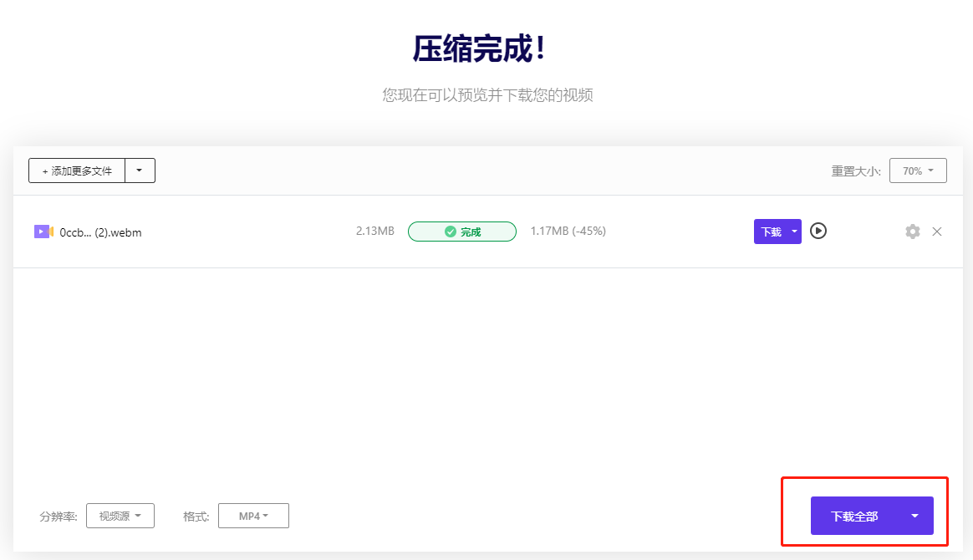Image resolution: width=973 pixels, height=560 pixels.
Task: Click the original size 2.13MB text
Action: point(374,231)
